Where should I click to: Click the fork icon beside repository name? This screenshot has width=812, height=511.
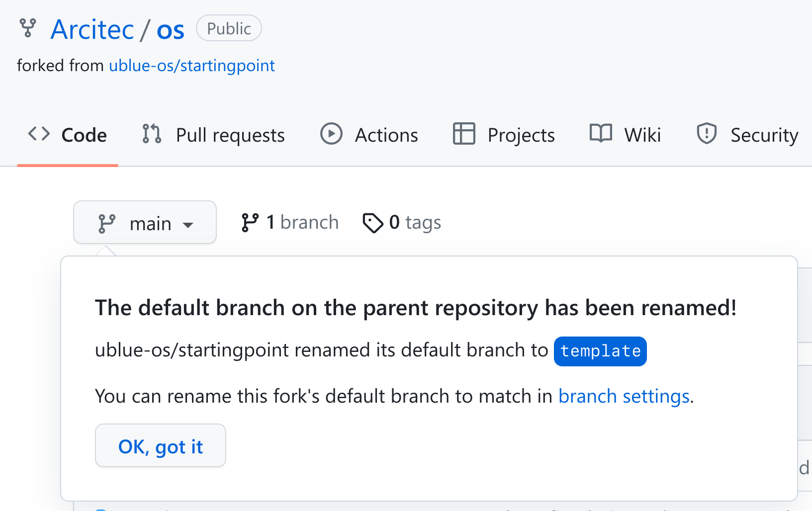28,28
